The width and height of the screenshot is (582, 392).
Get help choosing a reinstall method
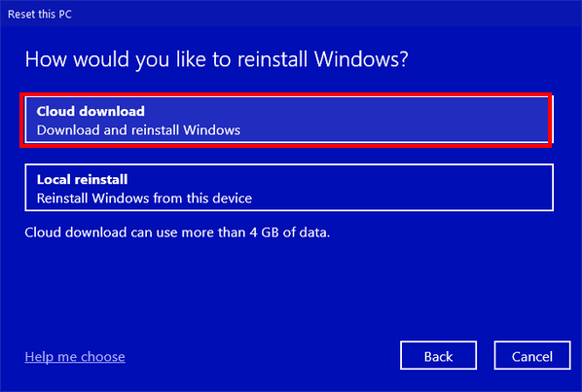click(75, 357)
